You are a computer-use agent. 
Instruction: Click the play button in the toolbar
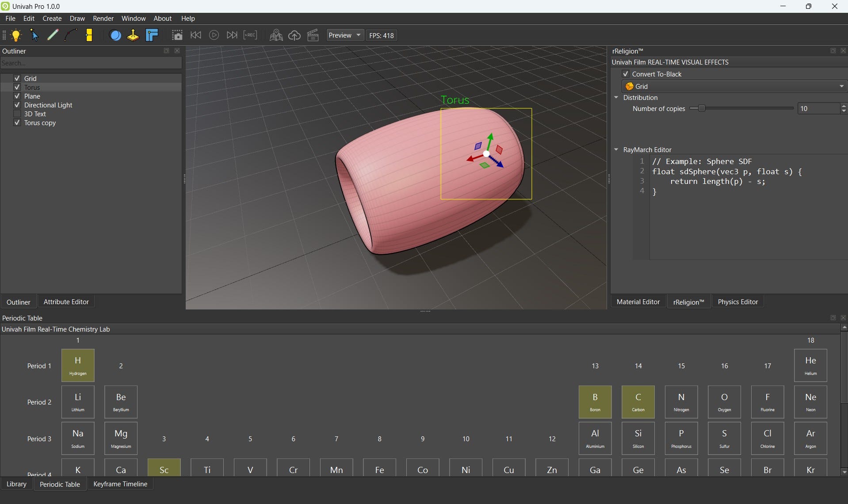[x=214, y=35]
